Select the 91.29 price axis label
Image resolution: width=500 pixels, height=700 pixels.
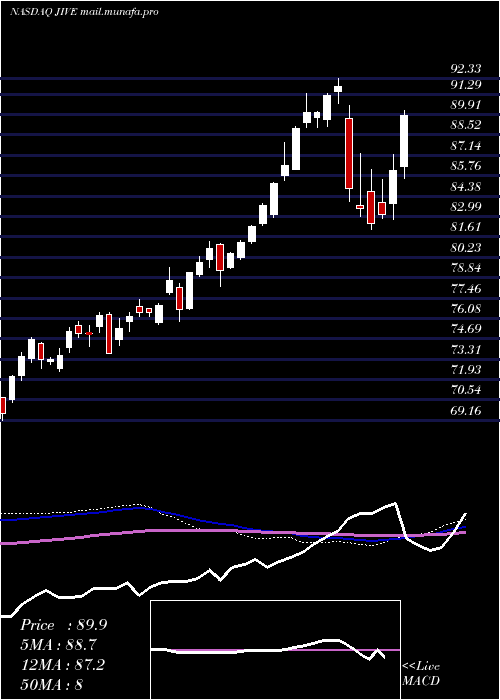(x=466, y=84)
